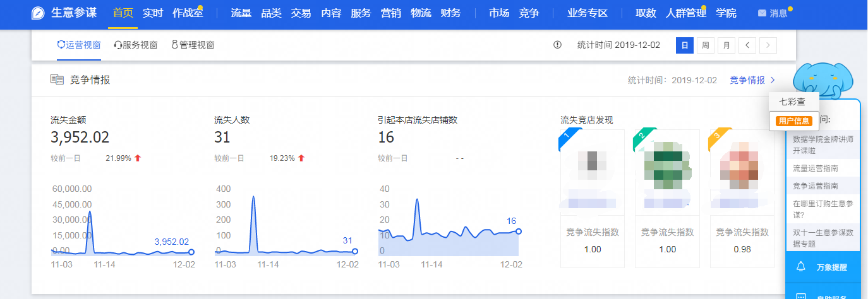
Task: Switch statistics period to 周
Action: point(706,45)
